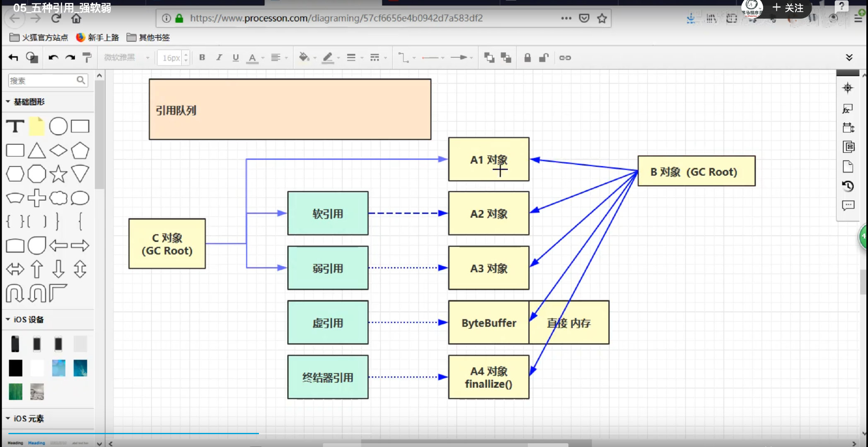Toggle italic text formatting
This screenshot has height=447, width=868.
(x=219, y=58)
